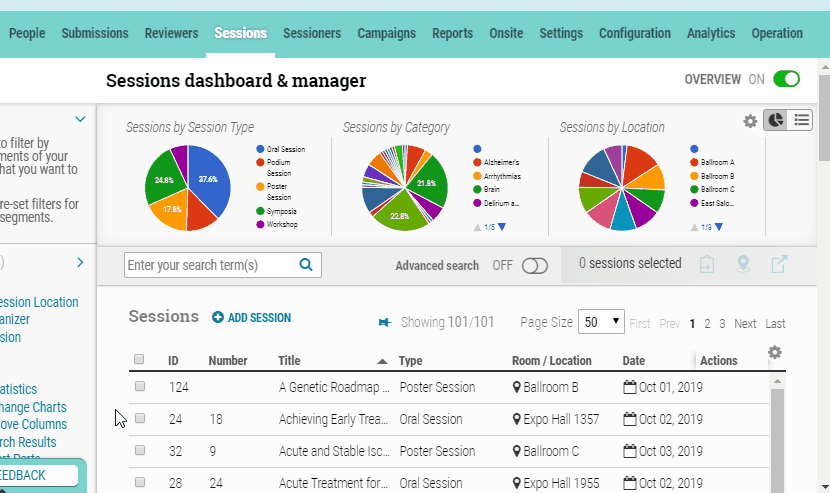Open table column settings gear

tap(774, 352)
